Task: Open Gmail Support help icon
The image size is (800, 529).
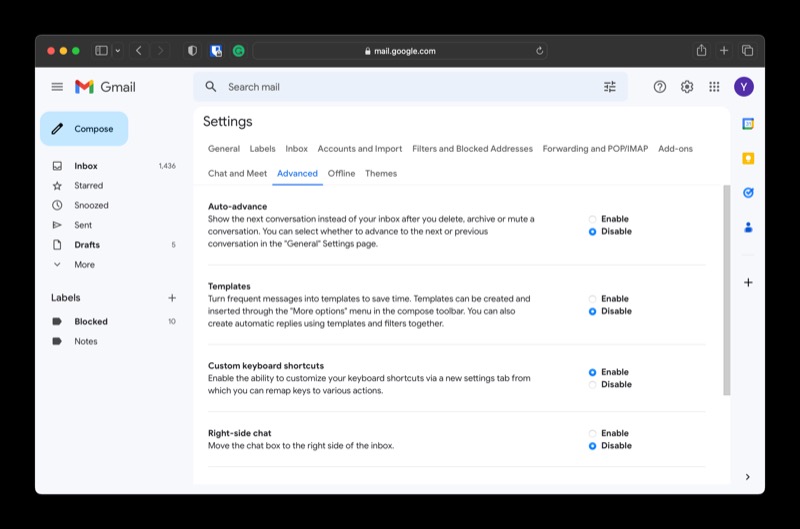Action: click(x=660, y=87)
